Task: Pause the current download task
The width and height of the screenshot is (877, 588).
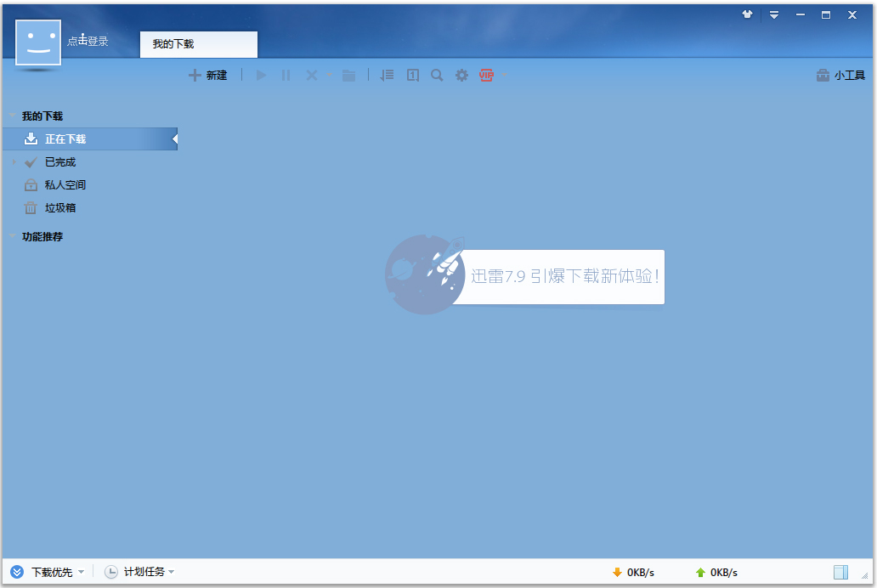Action: 286,75
